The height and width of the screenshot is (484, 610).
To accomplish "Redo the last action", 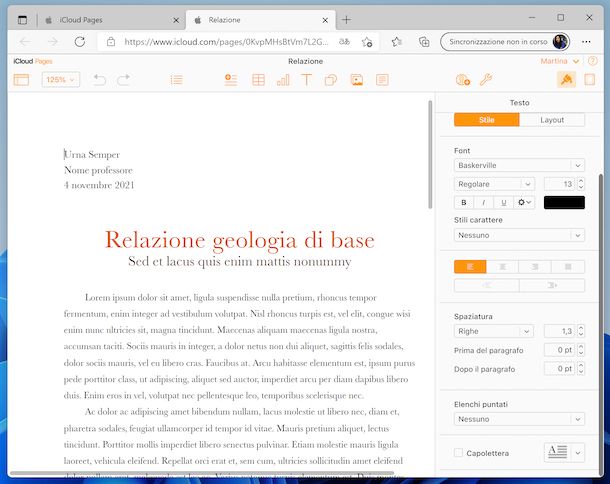I will 124,80.
